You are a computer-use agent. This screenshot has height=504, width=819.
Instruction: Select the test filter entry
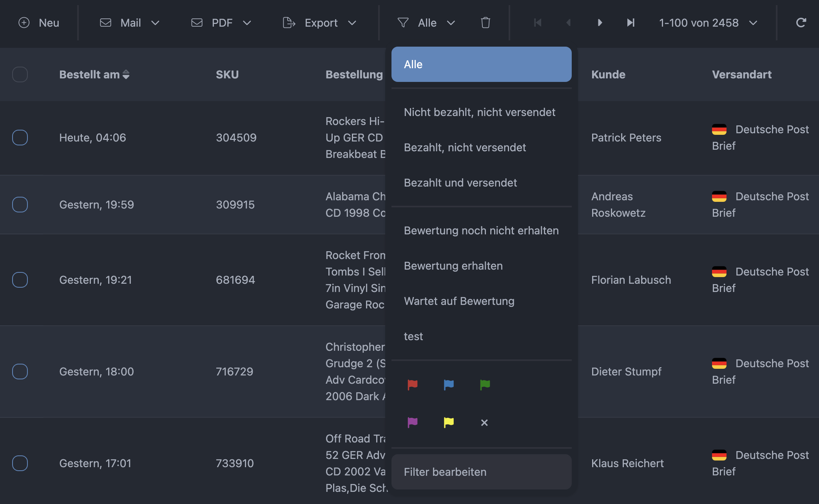(482, 336)
